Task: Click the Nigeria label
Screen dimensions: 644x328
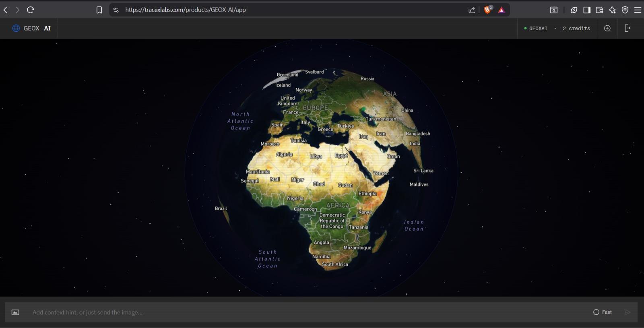Action: click(x=295, y=198)
